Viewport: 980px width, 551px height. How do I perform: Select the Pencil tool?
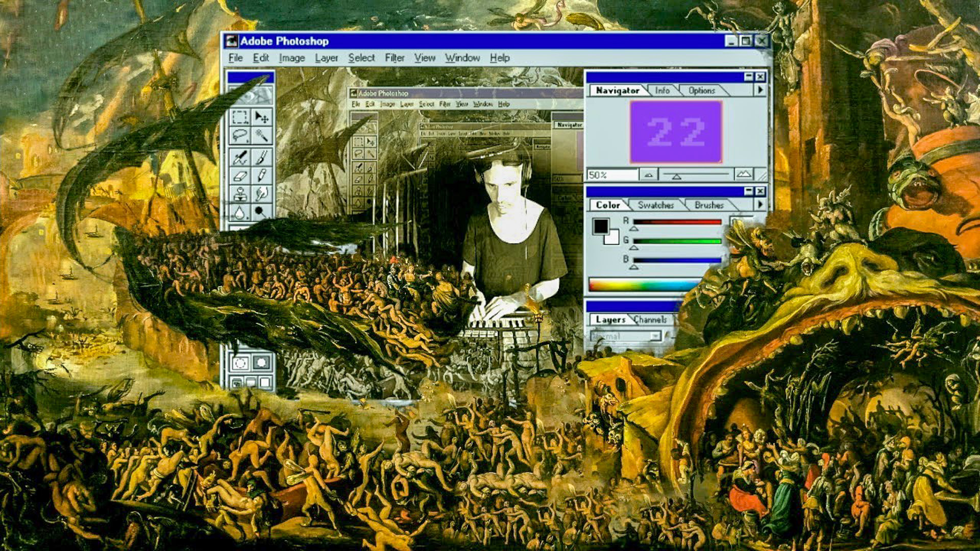pos(261,176)
